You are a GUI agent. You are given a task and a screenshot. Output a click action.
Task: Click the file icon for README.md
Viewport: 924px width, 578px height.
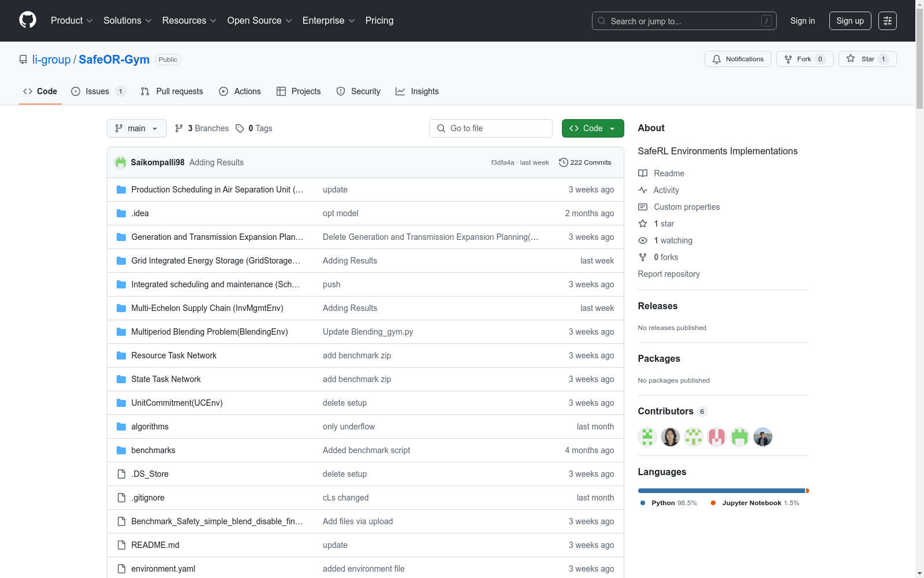tap(121, 545)
